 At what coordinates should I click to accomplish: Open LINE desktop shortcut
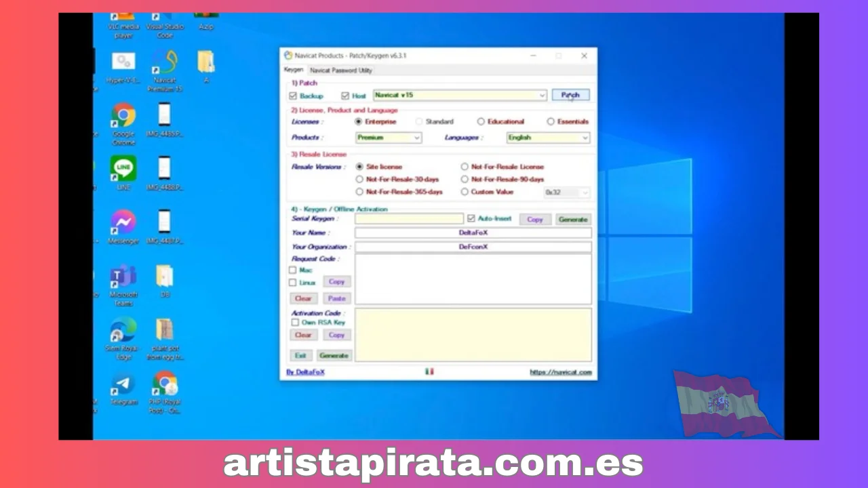coord(123,174)
